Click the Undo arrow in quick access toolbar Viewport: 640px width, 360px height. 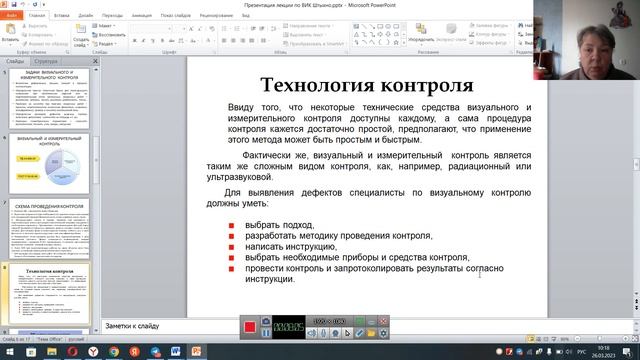[23, 4]
